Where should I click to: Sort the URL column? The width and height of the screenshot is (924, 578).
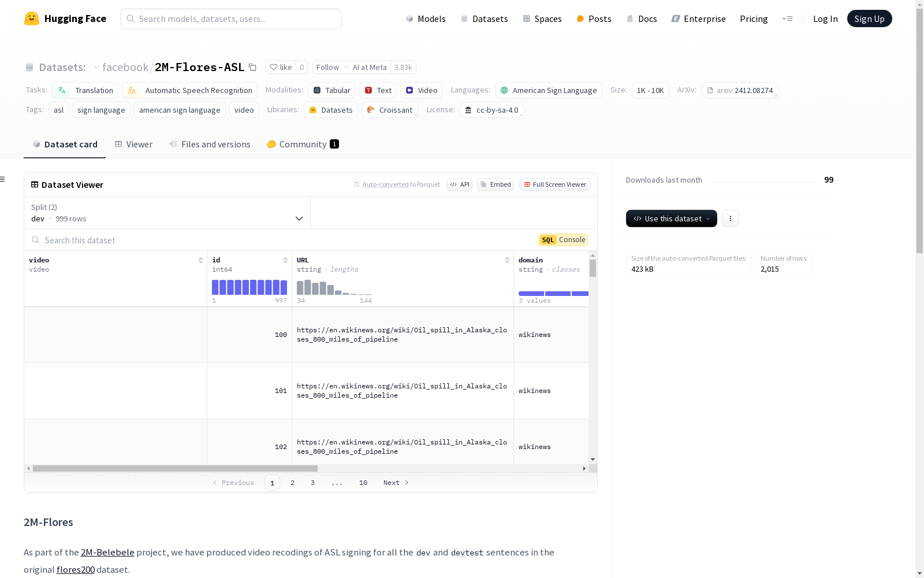507,260
